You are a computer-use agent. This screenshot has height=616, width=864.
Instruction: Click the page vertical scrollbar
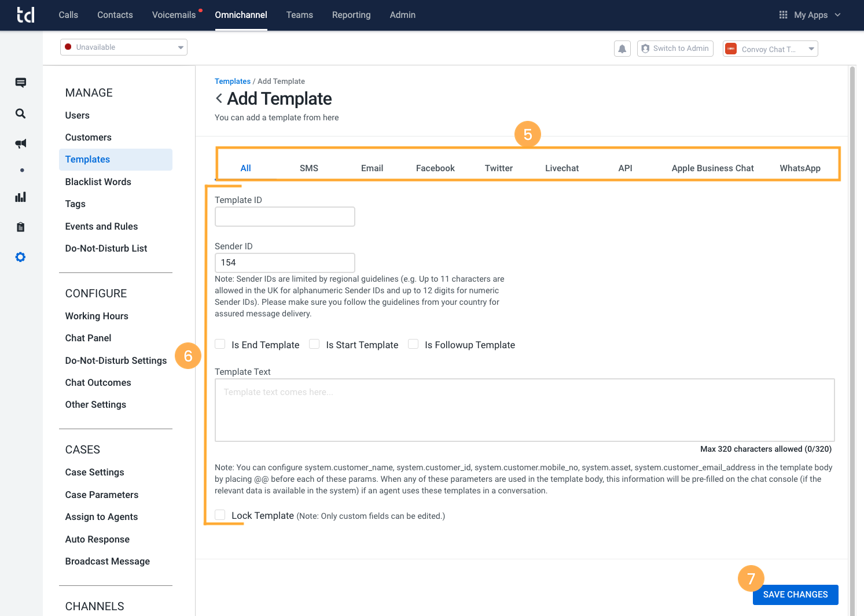852,341
